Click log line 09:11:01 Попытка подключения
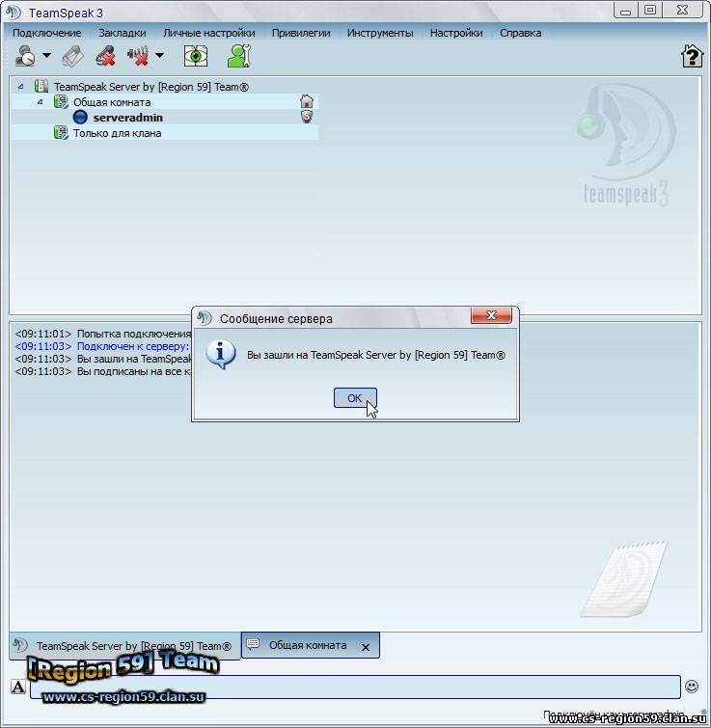 click(x=103, y=334)
